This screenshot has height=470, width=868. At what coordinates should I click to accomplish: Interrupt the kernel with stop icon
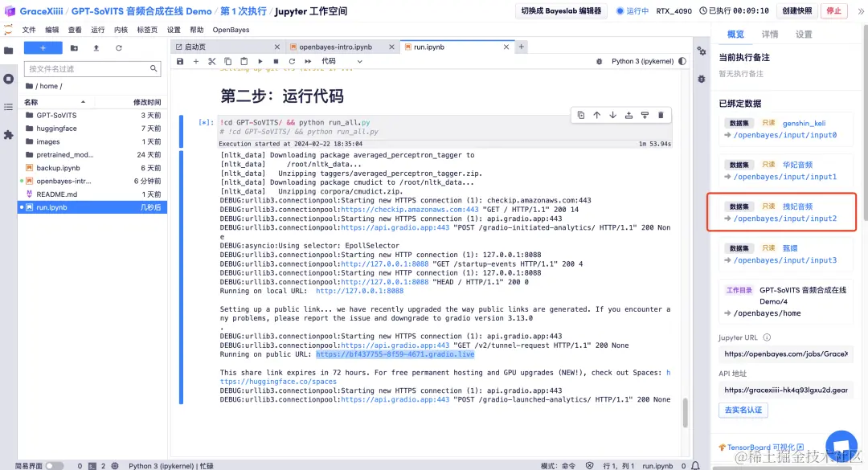pyautogui.click(x=276, y=61)
